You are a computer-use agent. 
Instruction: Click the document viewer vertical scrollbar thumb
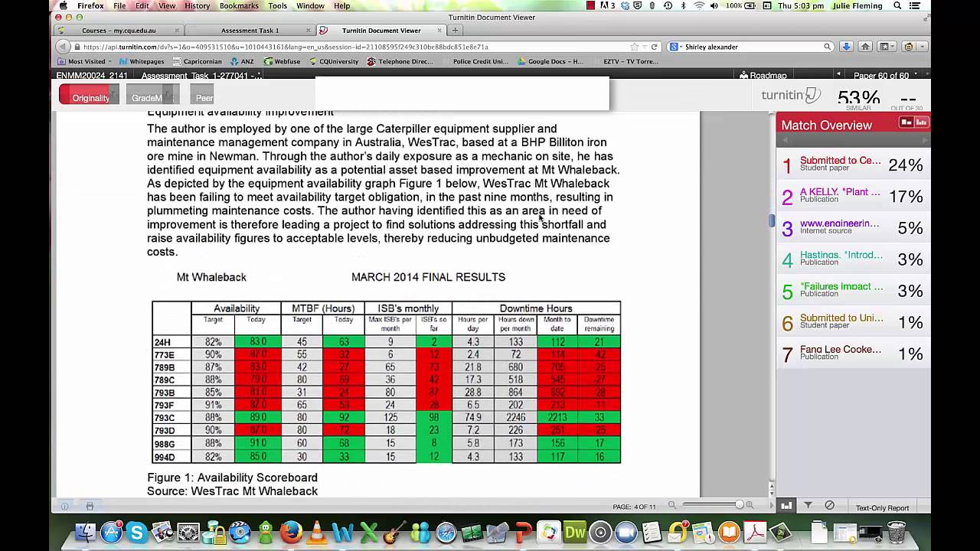click(772, 220)
